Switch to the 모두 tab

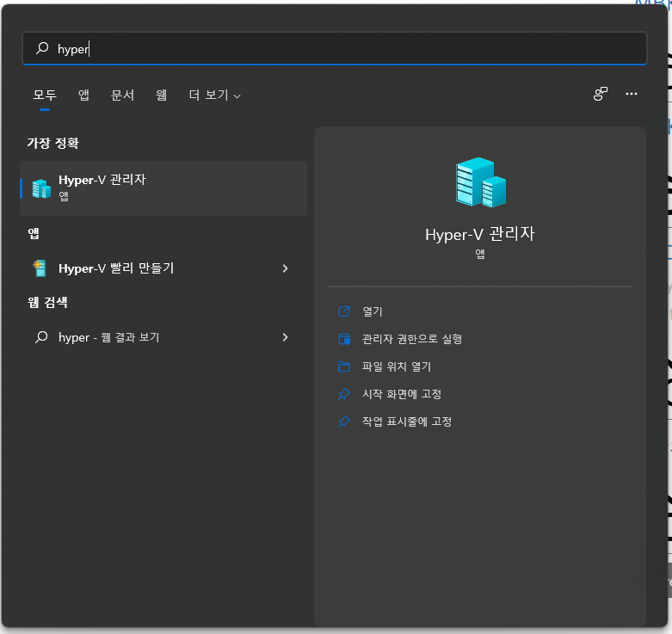coord(45,95)
